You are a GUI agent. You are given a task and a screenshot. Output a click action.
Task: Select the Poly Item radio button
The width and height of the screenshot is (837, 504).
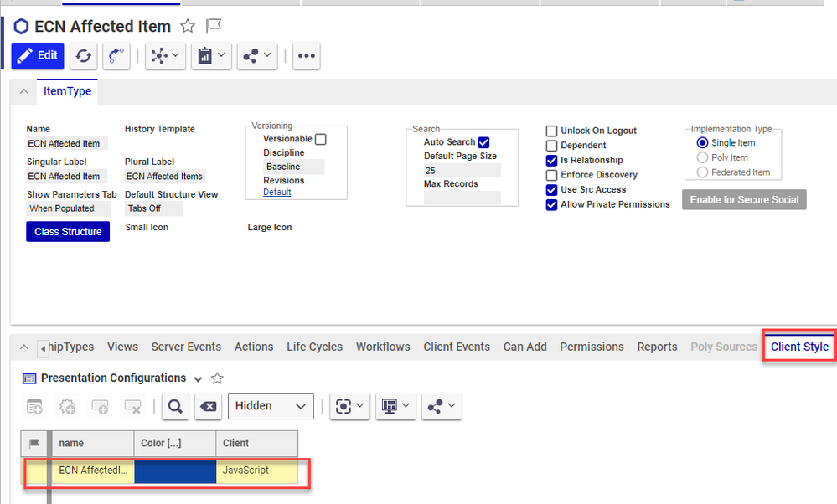pyautogui.click(x=702, y=157)
